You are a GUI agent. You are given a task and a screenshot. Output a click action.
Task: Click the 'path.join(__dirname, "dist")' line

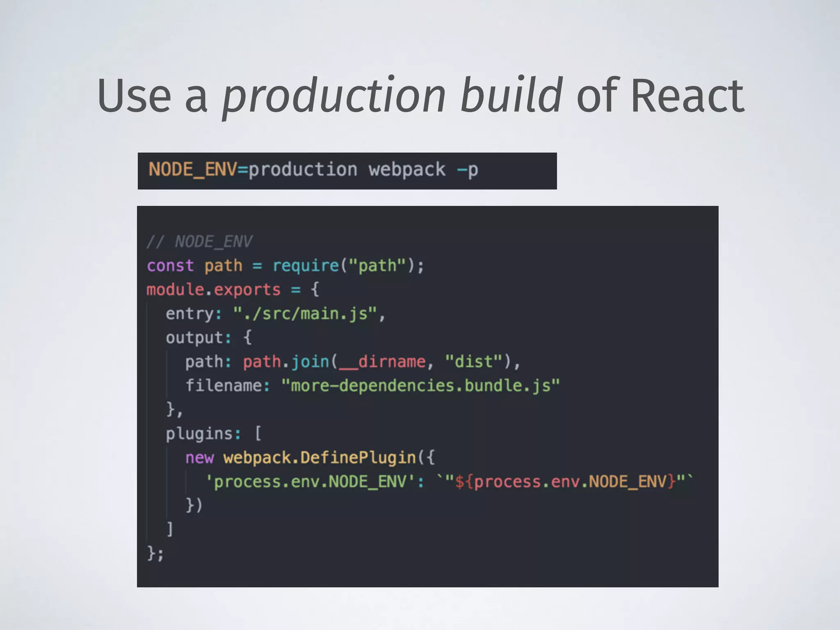[353, 362]
